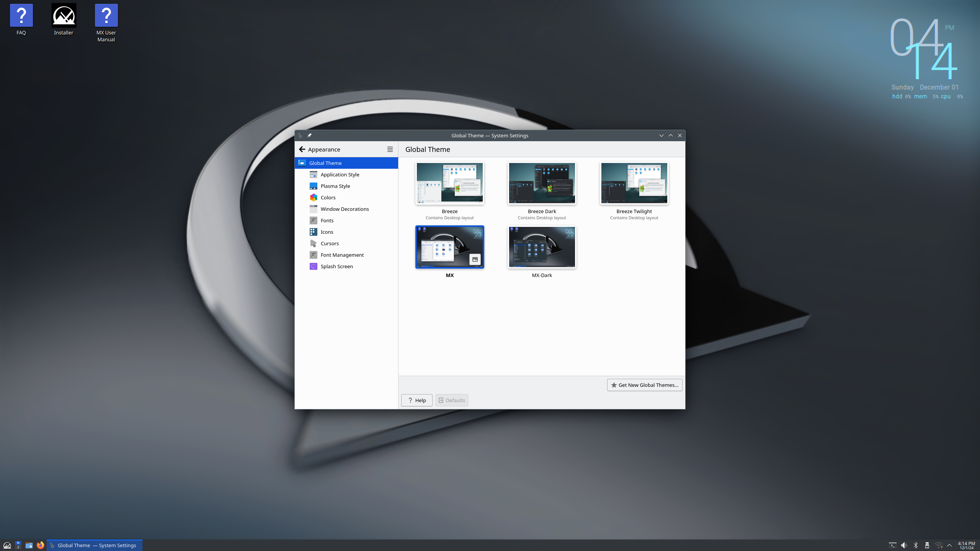Toggle the pin-window icon in the titlebar

point(309,135)
